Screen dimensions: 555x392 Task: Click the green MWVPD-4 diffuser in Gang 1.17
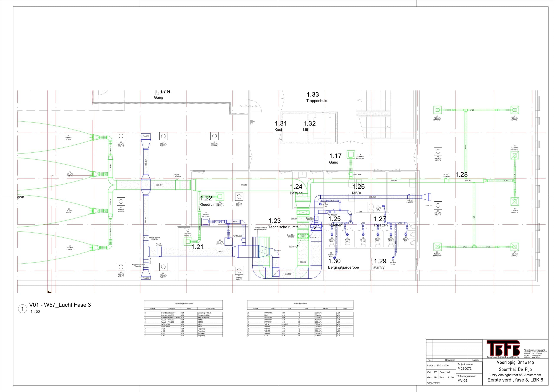pyautogui.click(x=351, y=154)
